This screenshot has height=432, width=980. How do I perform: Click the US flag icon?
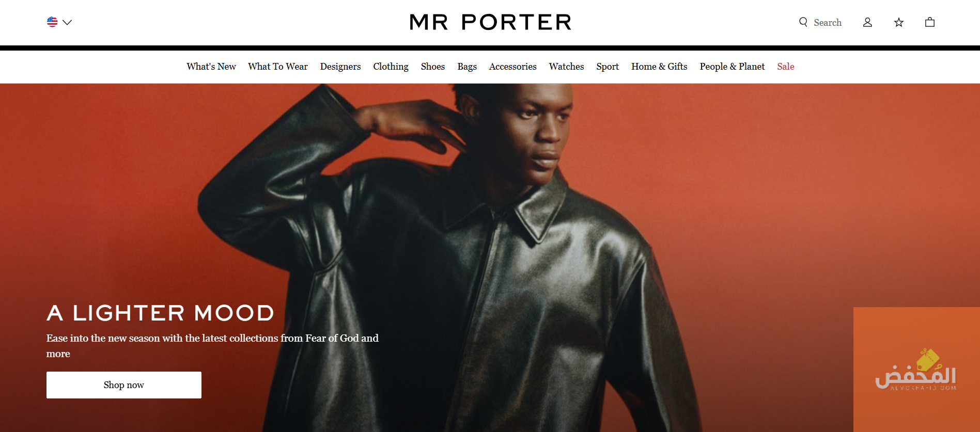click(x=52, y=22)
